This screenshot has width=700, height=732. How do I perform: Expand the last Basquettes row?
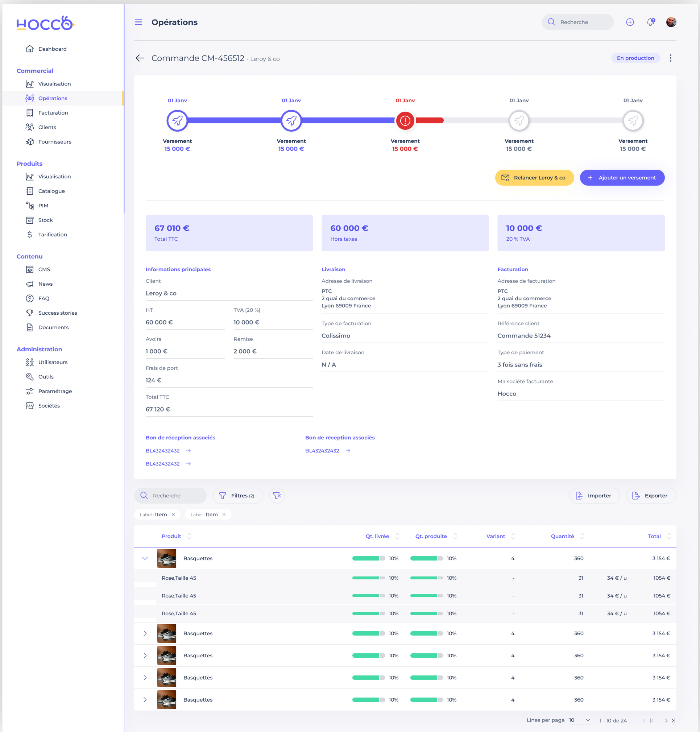click(145, 699)
